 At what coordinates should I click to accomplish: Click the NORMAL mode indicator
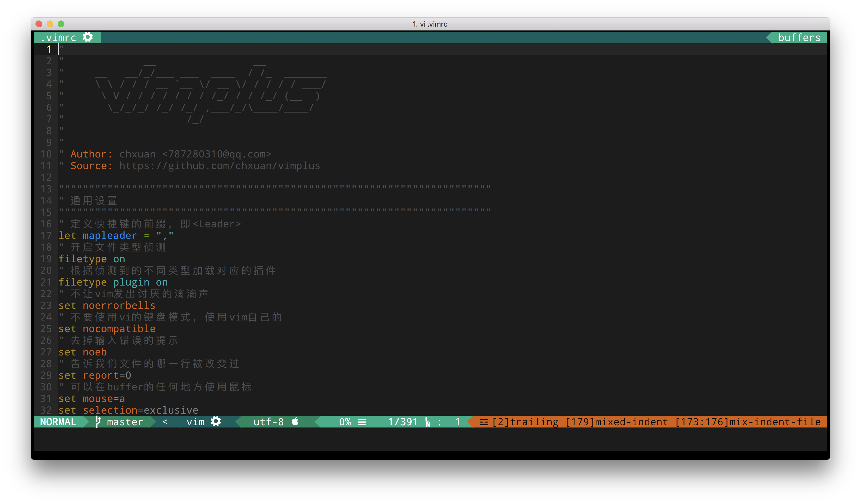click(x=58, y=422)
